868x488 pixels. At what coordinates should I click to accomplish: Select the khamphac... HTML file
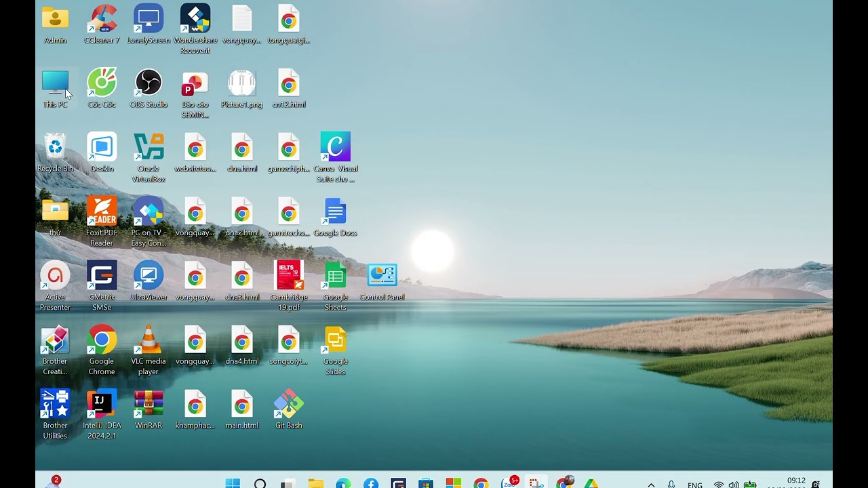click(x=195, y=410)
